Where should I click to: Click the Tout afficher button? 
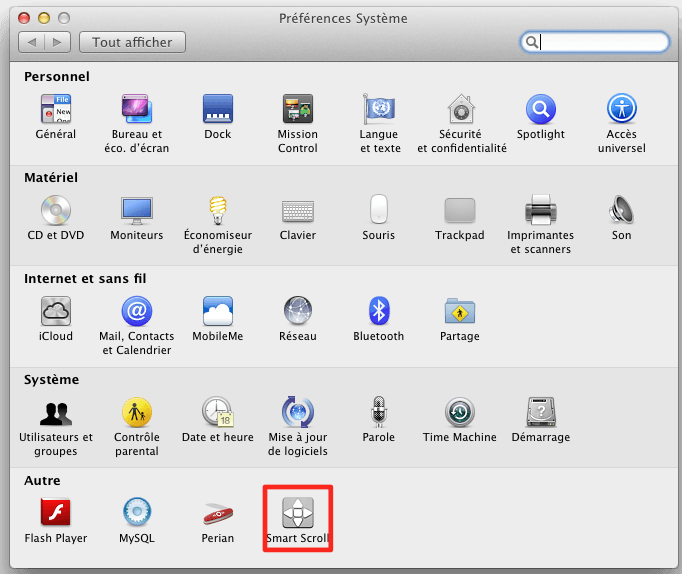click(132, 42)
